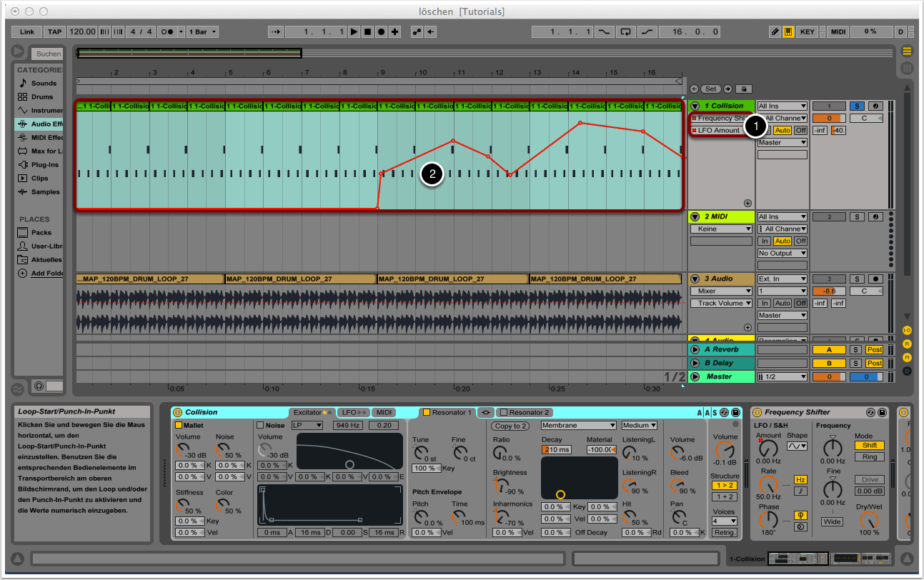This screenshot has width=924, height=580.
Task: Solo the 1 Collision track
Action: click(857, 106)
